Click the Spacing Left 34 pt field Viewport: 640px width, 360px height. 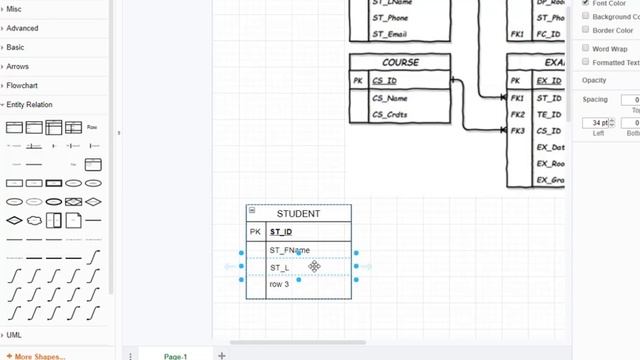596,123
